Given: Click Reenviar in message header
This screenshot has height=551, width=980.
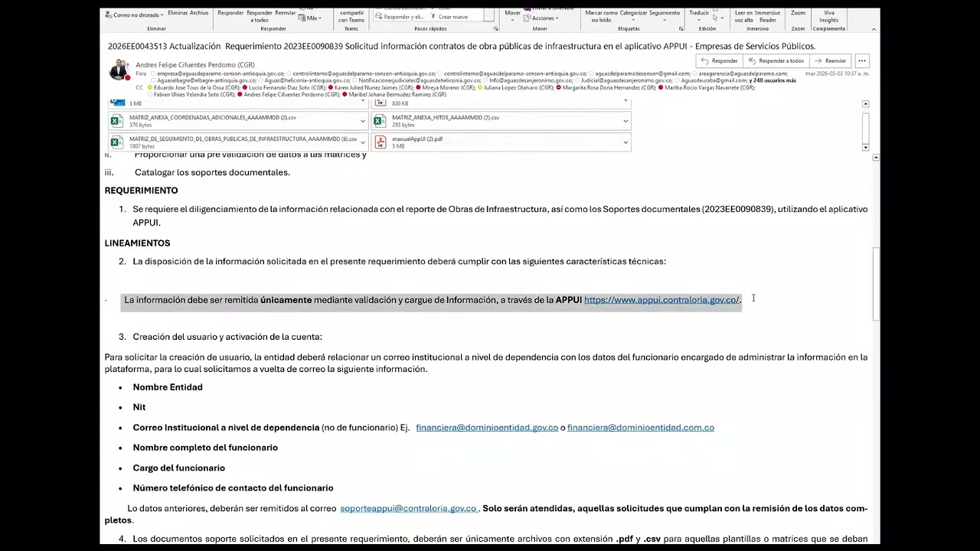Looking at the screenshot, I should (x=830, y=60).
